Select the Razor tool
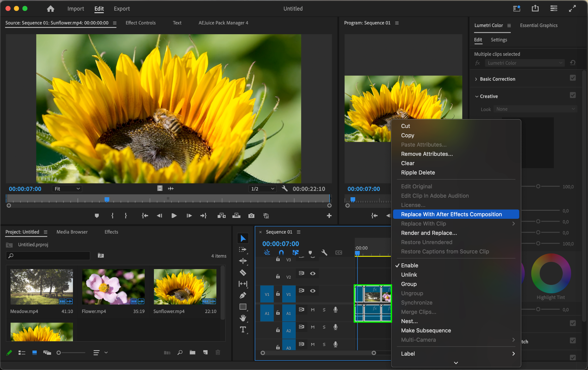The image size is (588, 370). coord(243,273)
